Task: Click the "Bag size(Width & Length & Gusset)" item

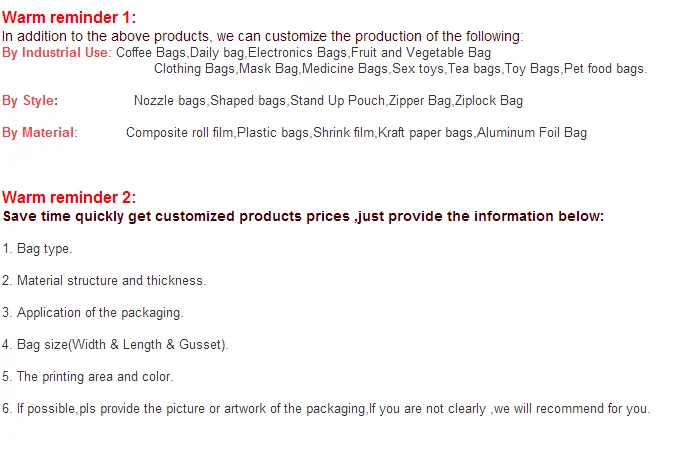Action: pos(115,345)
